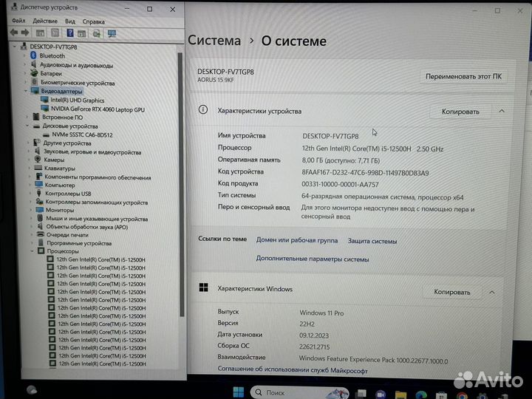Scan for hardware changes with the monitor icon
This screenshot has width=532, height=399.
point(112,33)
